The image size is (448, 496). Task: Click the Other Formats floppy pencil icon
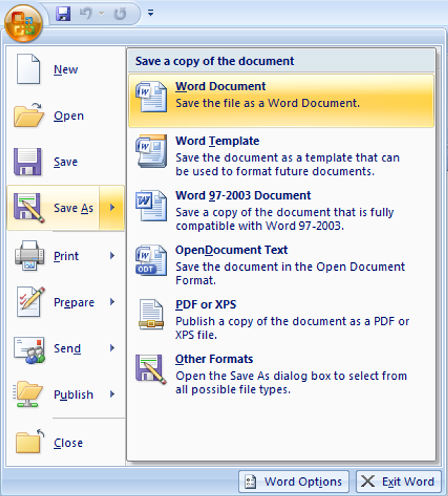click(151, 369)
